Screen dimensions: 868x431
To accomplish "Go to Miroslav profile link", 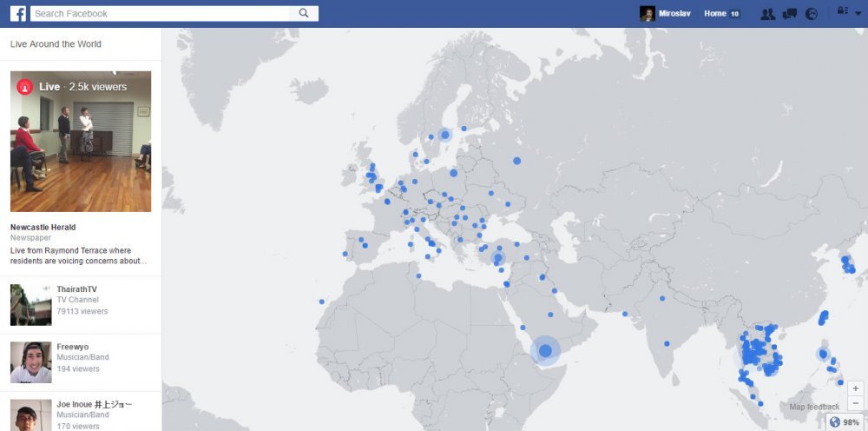I will [x=674, y=14].
